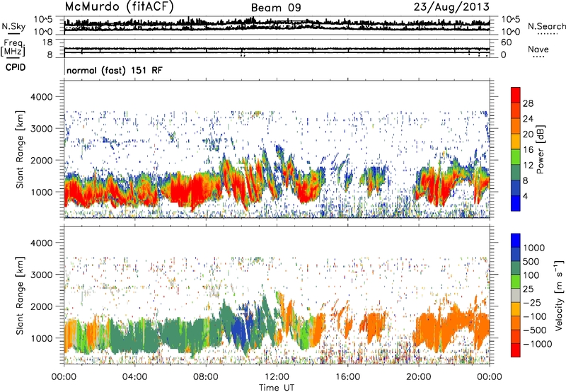The width and height of the screenshot is (566, 392).
Task: Click the 'N.Search' legend label
Action: point(546,26)
